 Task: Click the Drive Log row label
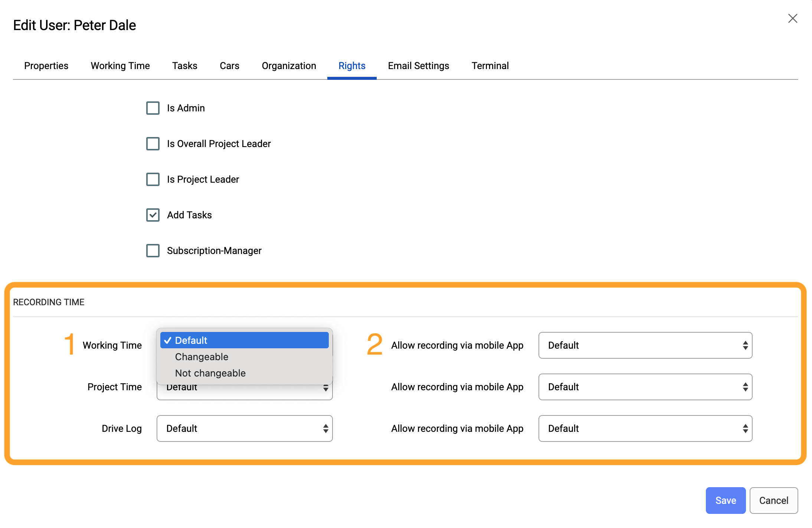122,428
